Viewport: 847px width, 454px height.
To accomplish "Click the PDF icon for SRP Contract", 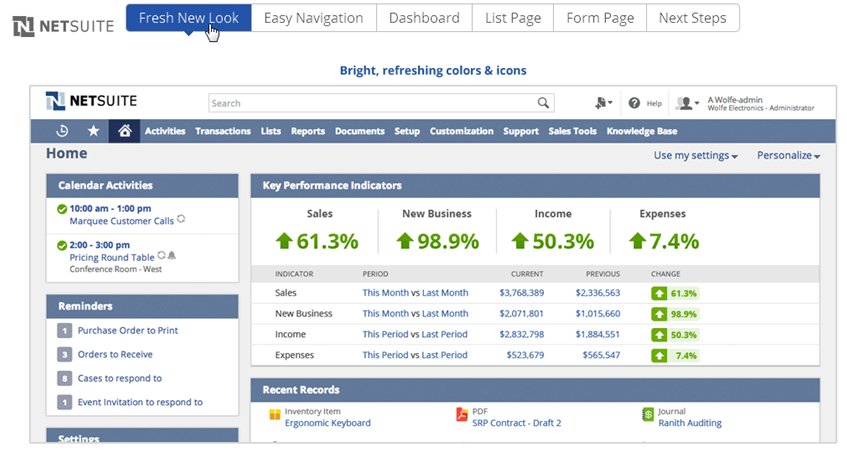I will coord(461,415).
